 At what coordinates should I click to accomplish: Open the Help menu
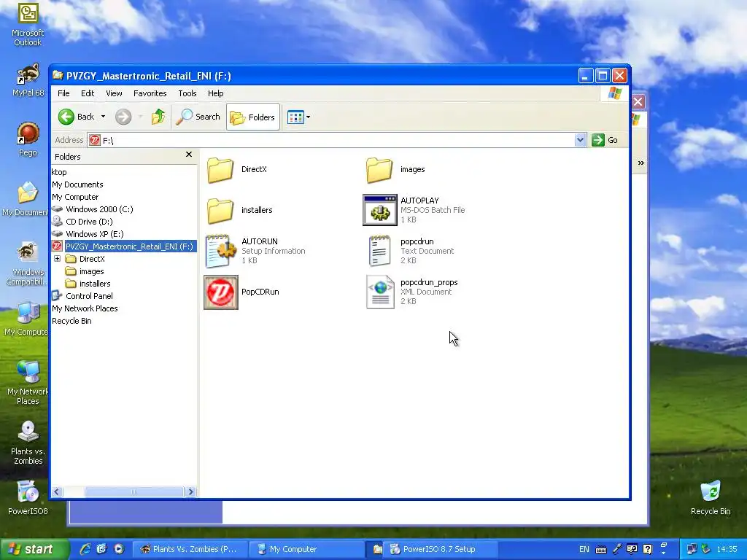[215, 93]
